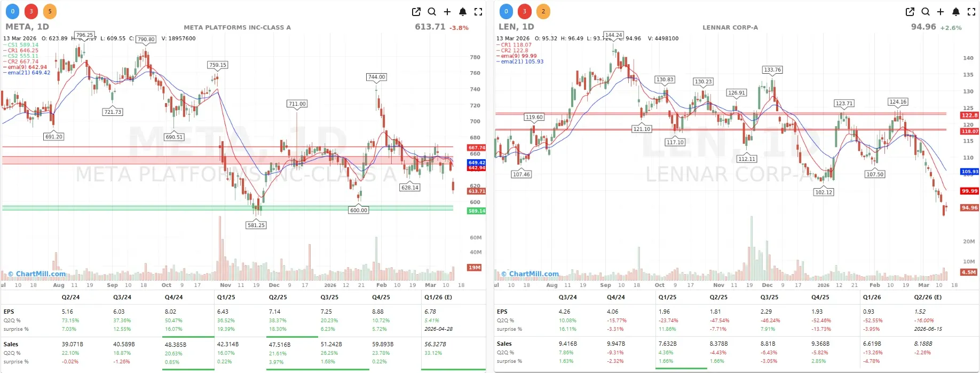Click the magnifier icon on META chart
Image resolution: width=980 pixels, height=373 pixels.
[432, 12]
